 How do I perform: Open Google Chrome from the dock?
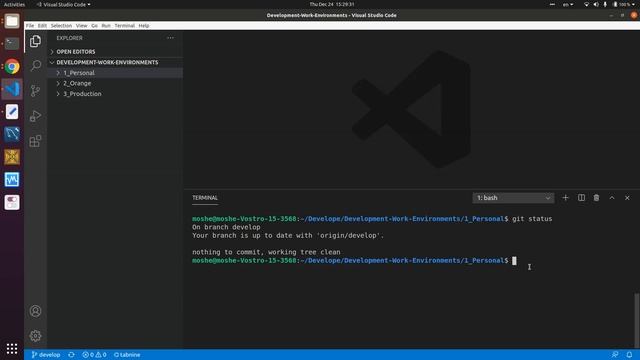pyautogui.click(x=12, y=66)
